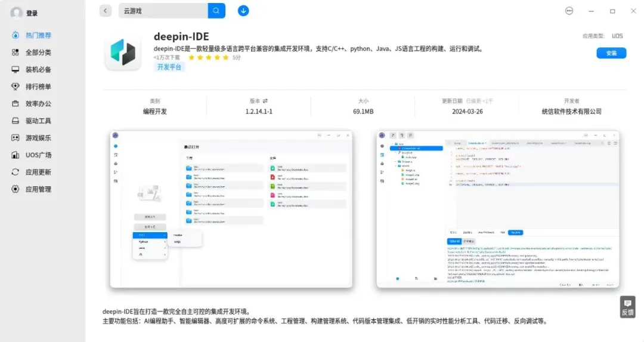Click update date 2024-03-26

coord(467,112)
